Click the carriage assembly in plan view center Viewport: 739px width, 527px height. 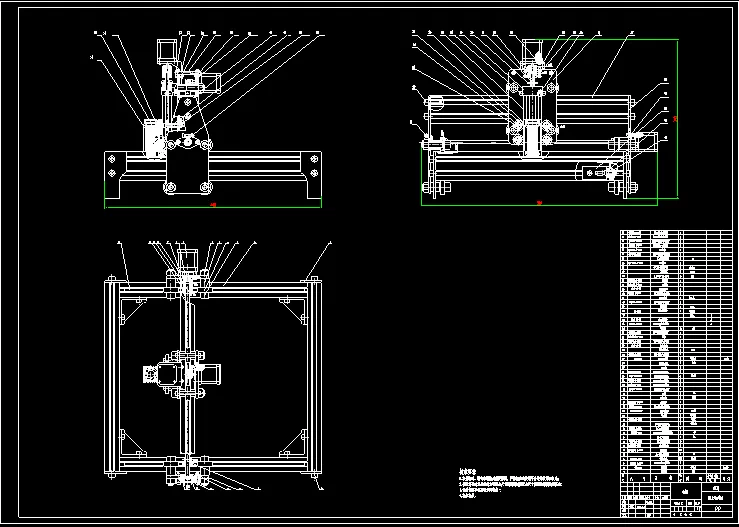pyautogui.click(x=181, y=374)
